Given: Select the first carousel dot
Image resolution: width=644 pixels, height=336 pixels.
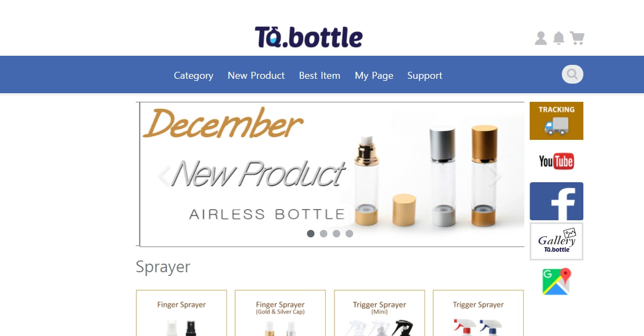Looking at the screenshot, I should coord(311,234).
